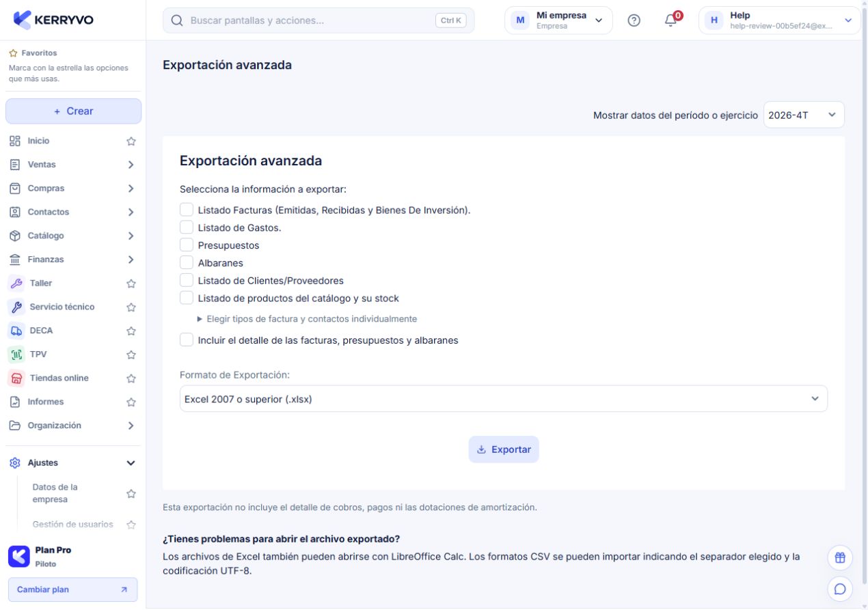This screenshot has height=610, width=868.
Task: Expand Elegir tipos de factura y contactos
Action: pos(307,319)
